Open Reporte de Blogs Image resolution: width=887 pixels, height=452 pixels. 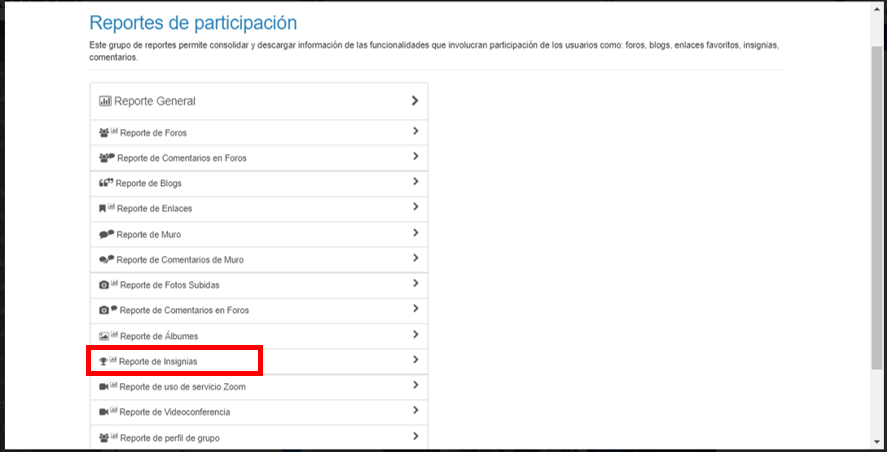pos(259,183)
